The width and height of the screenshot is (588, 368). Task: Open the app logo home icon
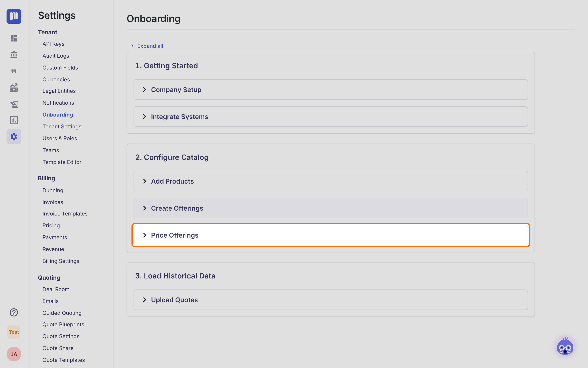(14, 16)
